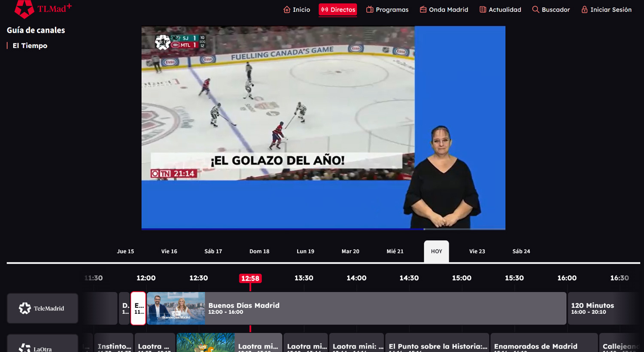Open the Directos live section
The width and height of the screenshot is (644, 352).
coord(338,9)
